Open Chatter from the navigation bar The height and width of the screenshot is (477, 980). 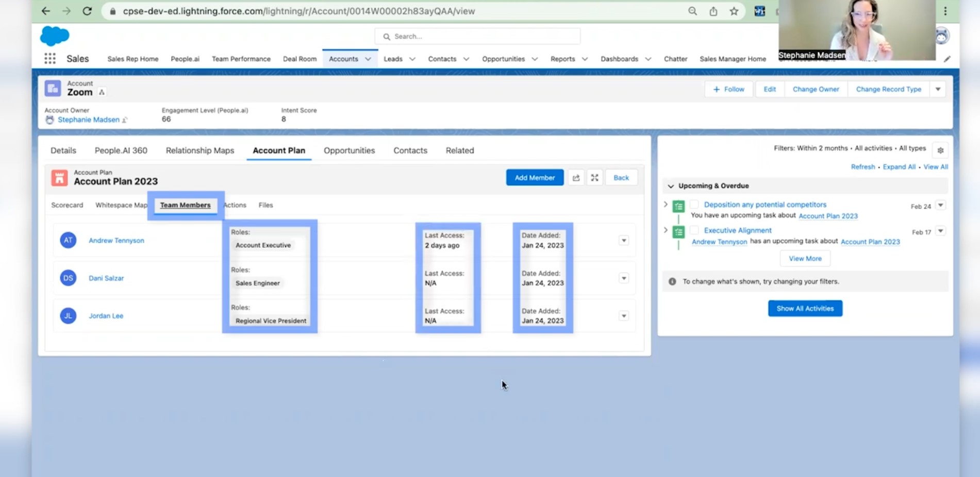(x=675, y=59)
